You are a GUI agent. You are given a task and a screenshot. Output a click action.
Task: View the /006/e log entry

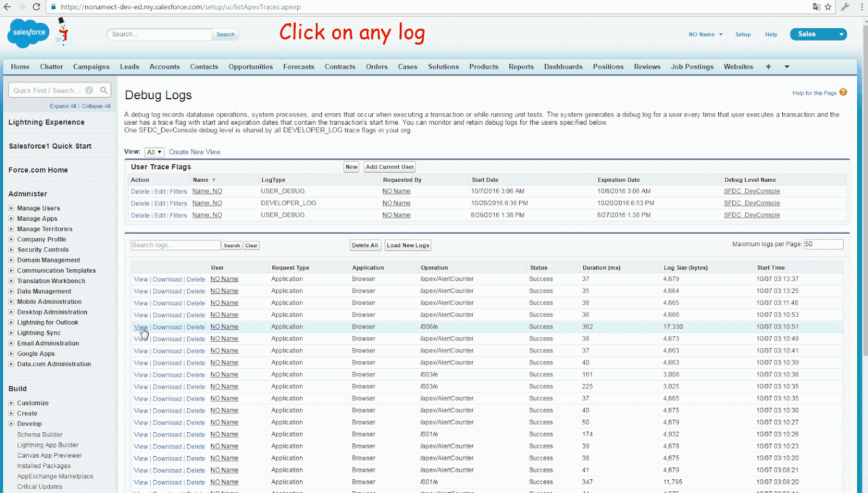tap(141, 327)
